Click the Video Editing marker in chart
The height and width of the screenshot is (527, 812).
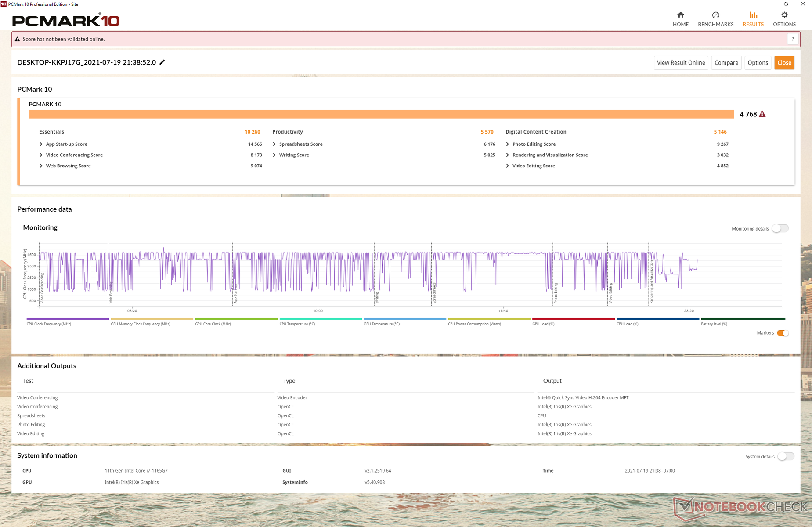[610, 293]
